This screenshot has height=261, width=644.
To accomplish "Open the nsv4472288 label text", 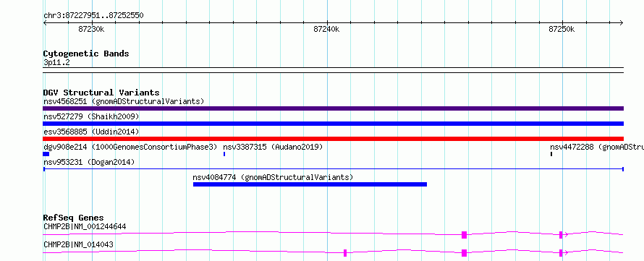I will [x=597, y=147].
